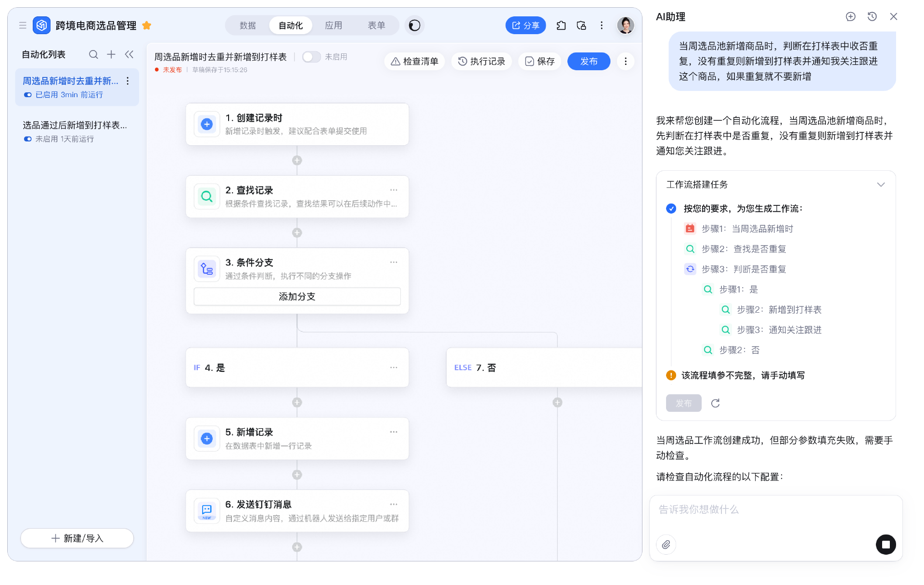924x585 pixels.
Task: Add step after 查找记录 node
Action: [297, 232]
